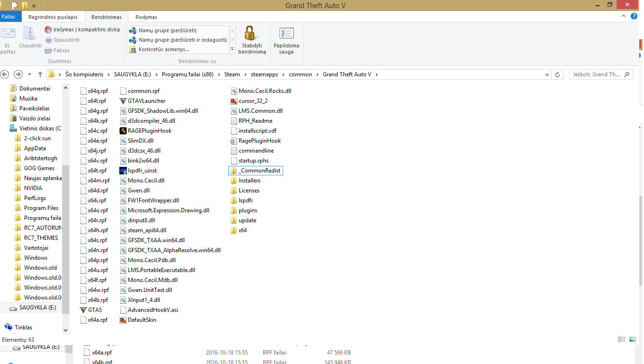Navigate to SAUGYKLA (E:) in breadcrumb
The image size is (644, 364).
133,74
